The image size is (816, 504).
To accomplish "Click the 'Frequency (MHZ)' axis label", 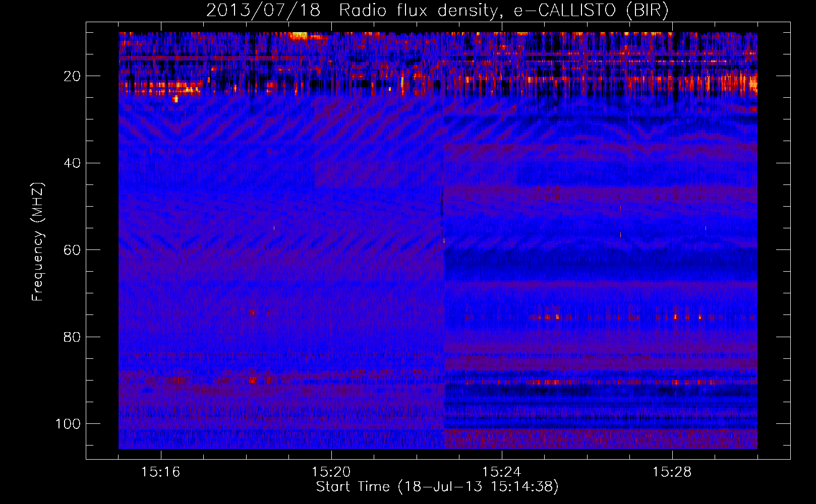I will click(x=38, y=242).
